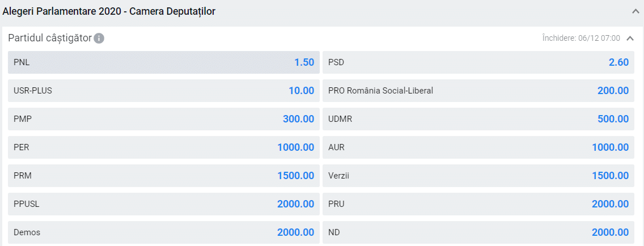Select PNL at odds 1.50

click(x=164, y=62)
